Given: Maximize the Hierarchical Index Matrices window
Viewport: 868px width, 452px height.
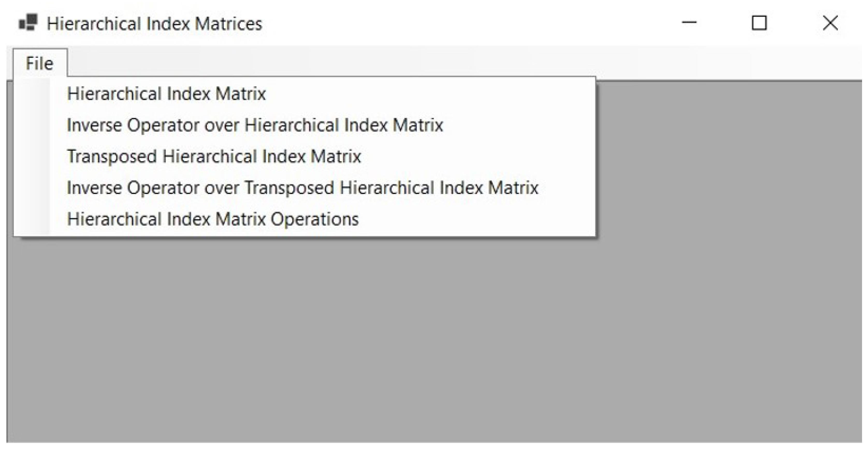Looking at the screenshot, I should click(x=759, y=23).
